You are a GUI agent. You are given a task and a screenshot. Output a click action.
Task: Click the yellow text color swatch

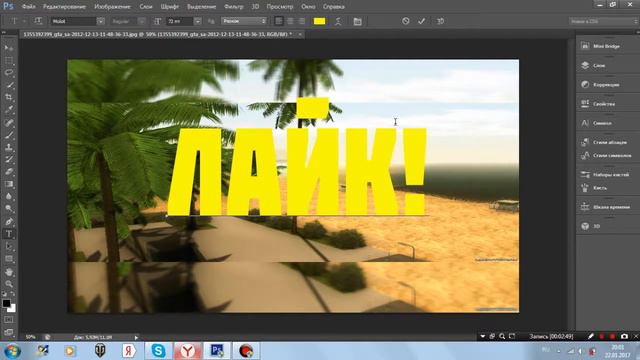point(319,21)
